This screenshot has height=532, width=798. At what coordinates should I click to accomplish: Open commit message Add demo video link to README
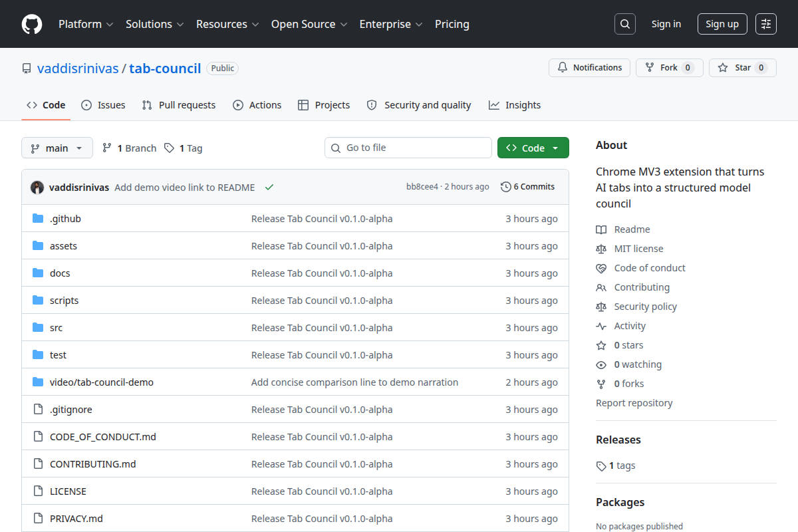click(x=185, y=188)
